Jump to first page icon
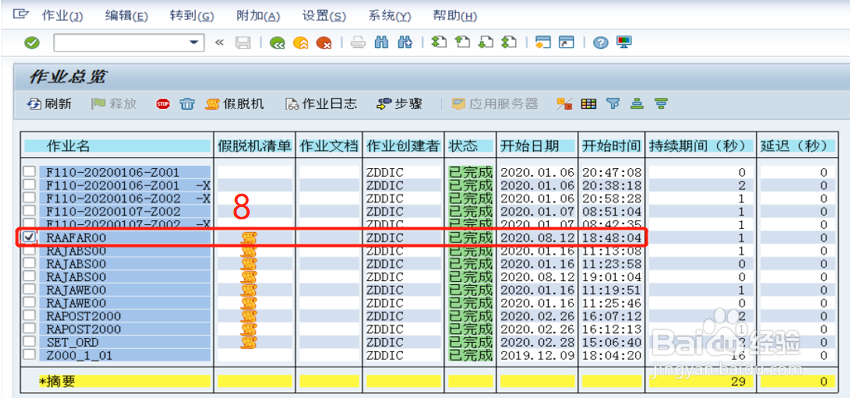Screen dimensions: 850x399 coord(439,43)
